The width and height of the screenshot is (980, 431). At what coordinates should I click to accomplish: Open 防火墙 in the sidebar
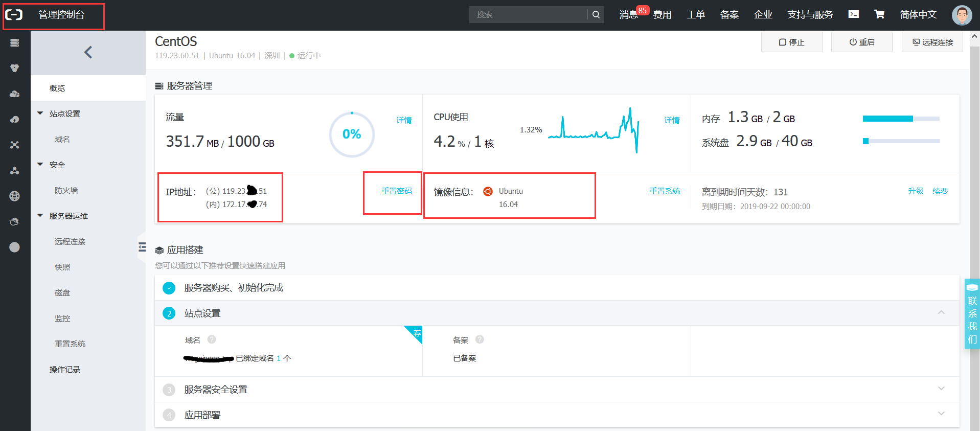[x=66, y=190]
